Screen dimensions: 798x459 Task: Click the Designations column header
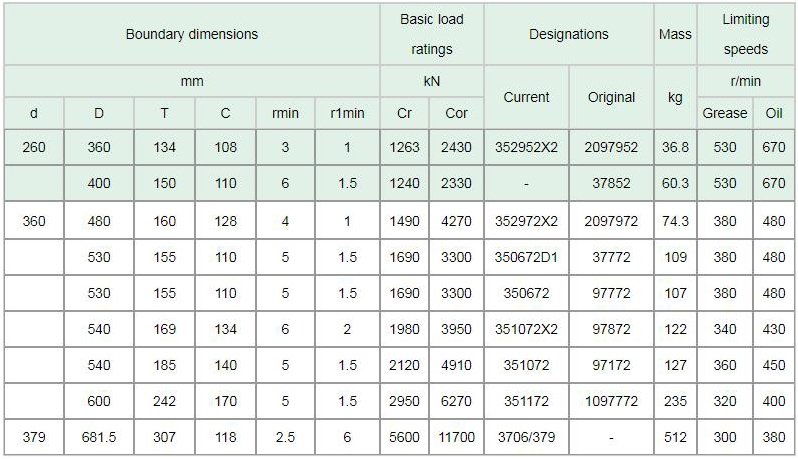pyautogui.click(x=568, y=34)
